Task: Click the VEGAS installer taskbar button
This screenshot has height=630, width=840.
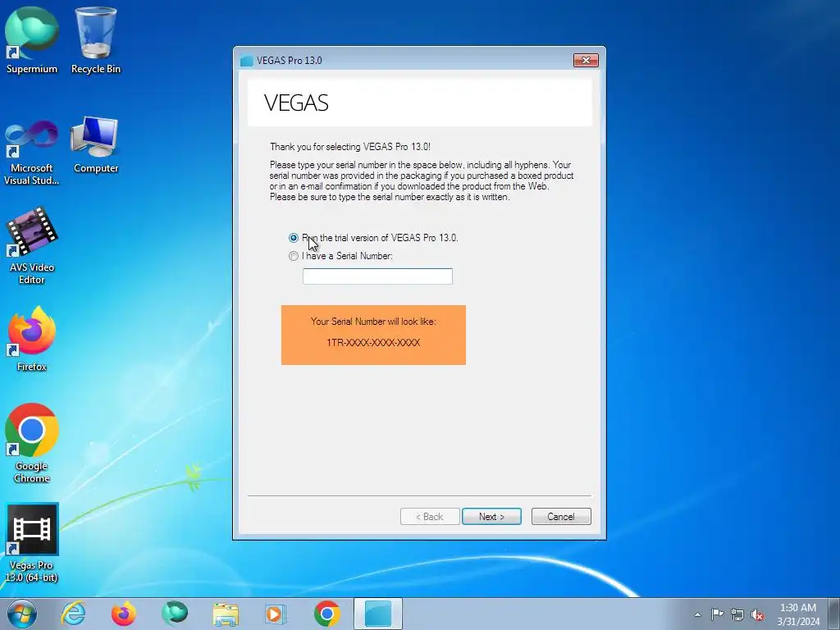Action: pos(378,614)
